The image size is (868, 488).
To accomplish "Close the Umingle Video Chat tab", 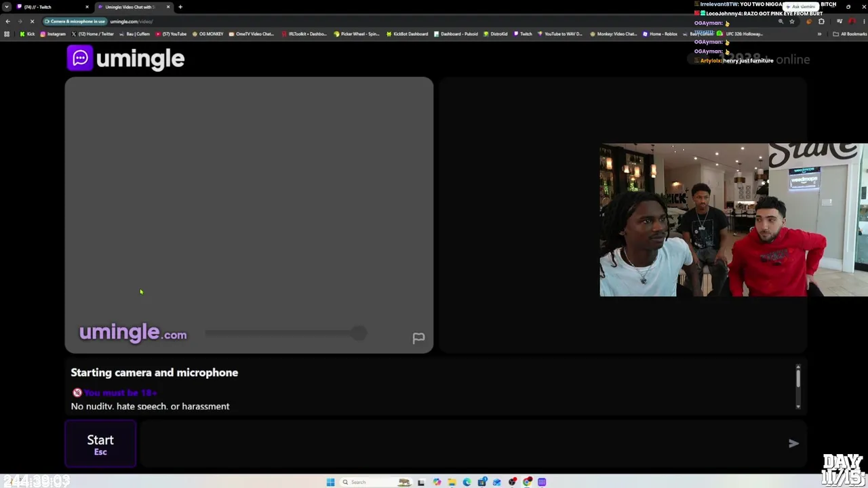I will click(x=168, y=7).
